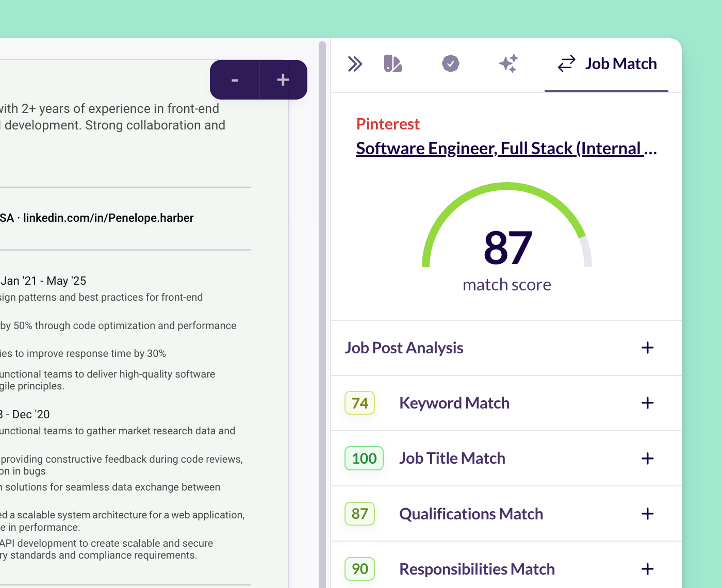
Task: Switch to the Job Match tab
Action: [620, 63]
